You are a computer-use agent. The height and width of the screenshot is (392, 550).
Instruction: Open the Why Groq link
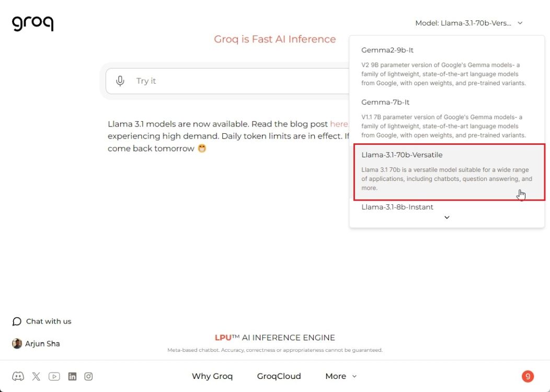pos(212,376)
